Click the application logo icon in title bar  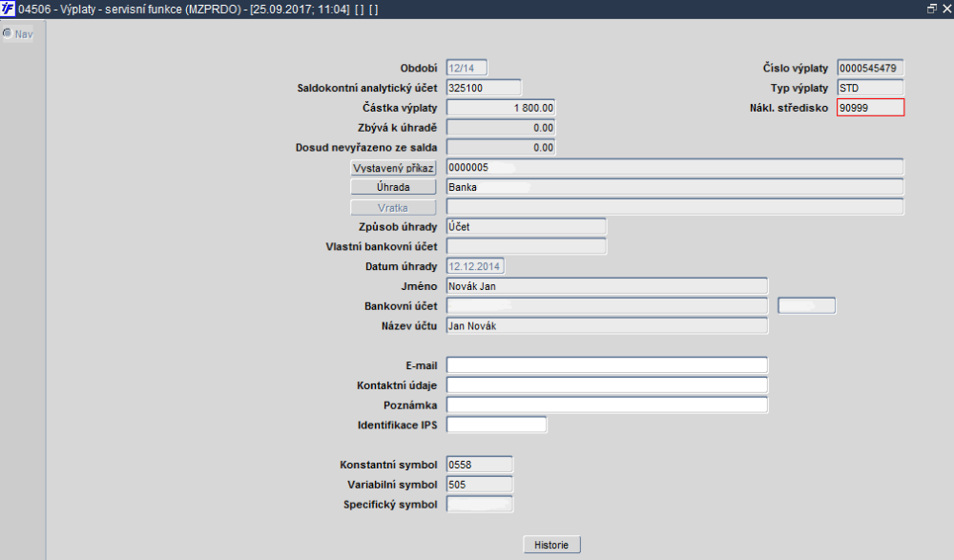(x=8, y=9)
